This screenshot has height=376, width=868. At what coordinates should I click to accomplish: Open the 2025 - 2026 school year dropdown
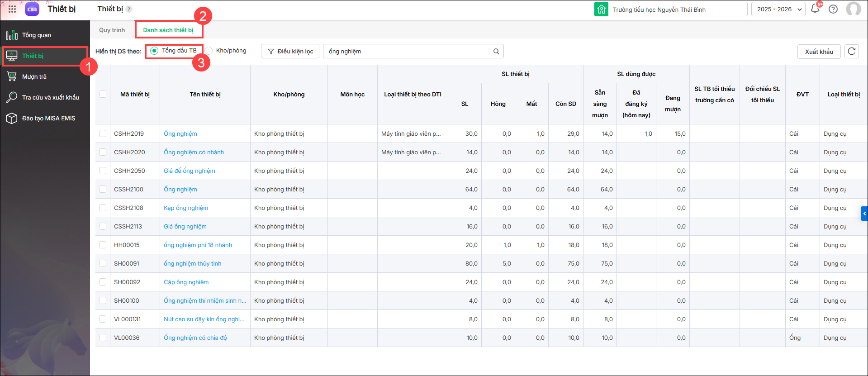(x=778, y=9)
